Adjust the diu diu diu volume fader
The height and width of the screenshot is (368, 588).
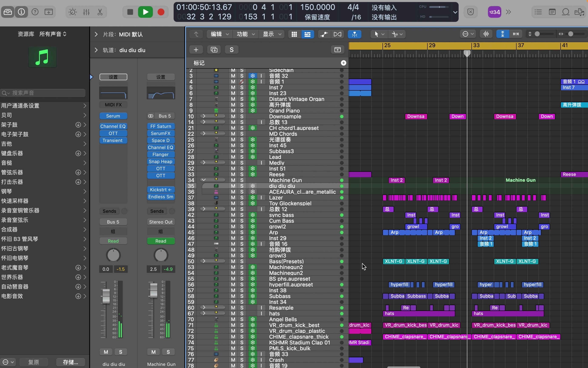[106, 296]
